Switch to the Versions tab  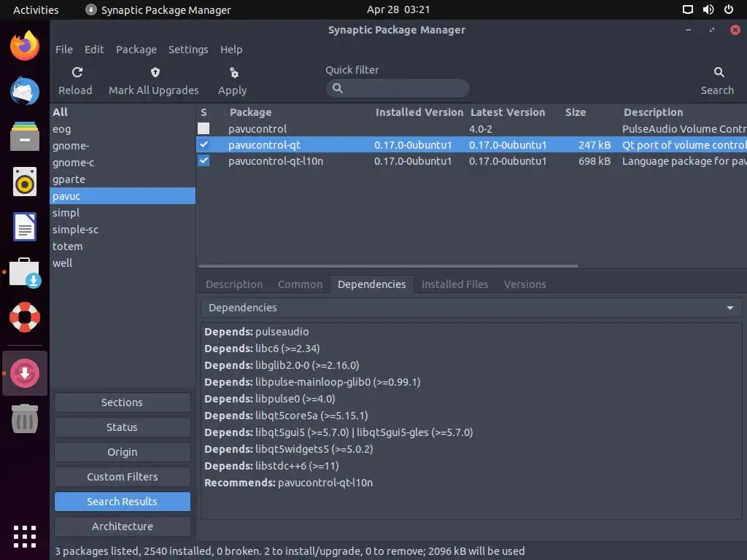click(525, 284)
